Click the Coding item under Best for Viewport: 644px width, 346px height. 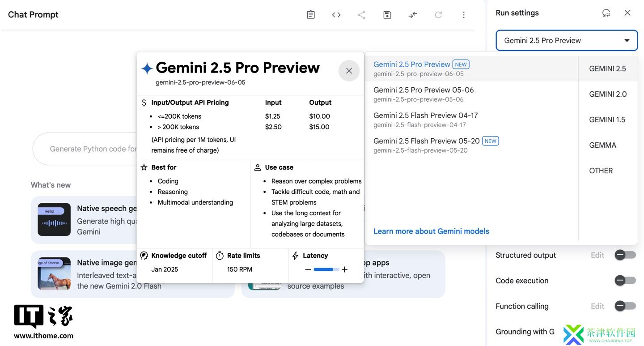[x=168, y=181]
